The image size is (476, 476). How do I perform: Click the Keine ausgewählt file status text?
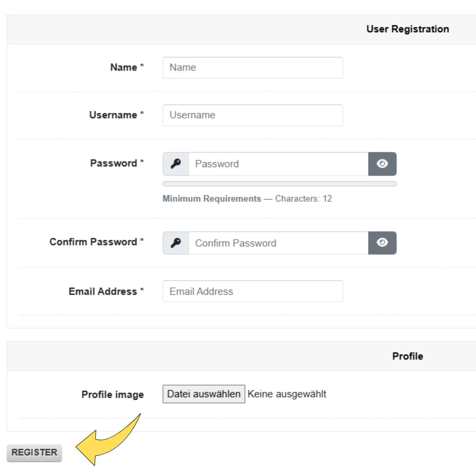(287, 394)
